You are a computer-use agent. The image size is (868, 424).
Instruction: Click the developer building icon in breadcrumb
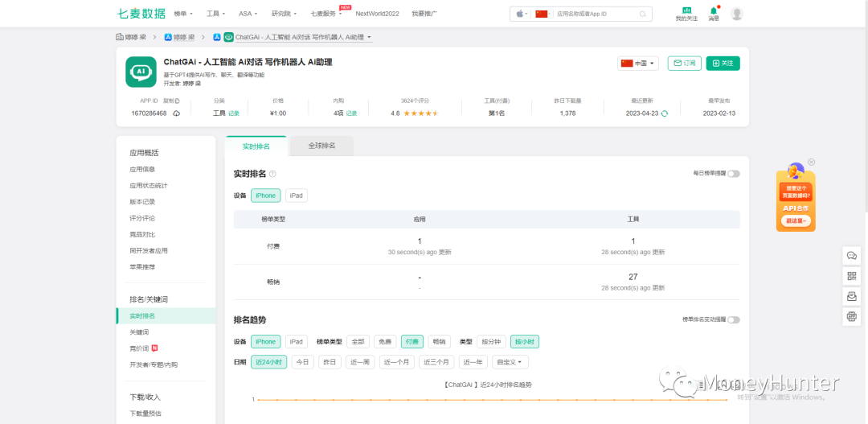pos(119,37)
